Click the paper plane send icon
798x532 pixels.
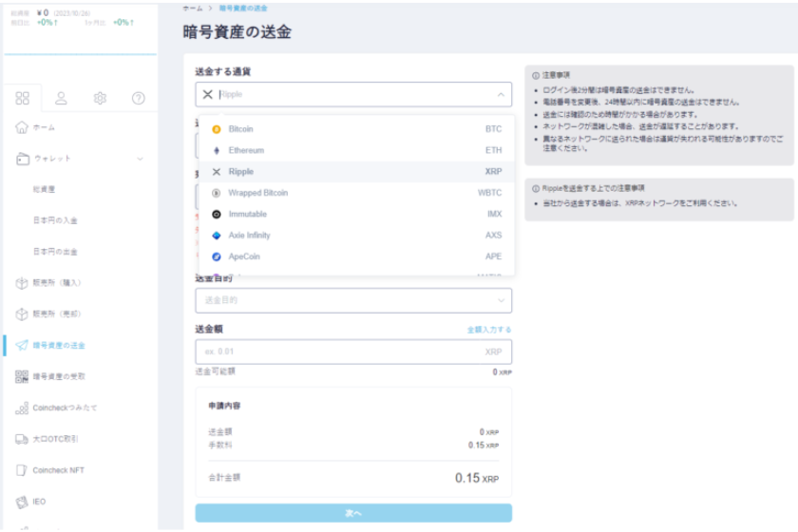tap(21, 345)
